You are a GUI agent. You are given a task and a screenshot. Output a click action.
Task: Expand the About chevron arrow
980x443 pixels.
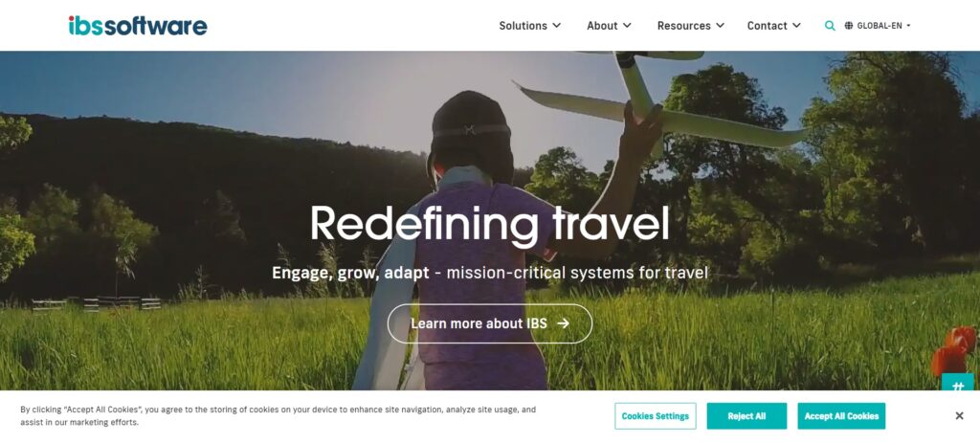click(x=627, y=26)
